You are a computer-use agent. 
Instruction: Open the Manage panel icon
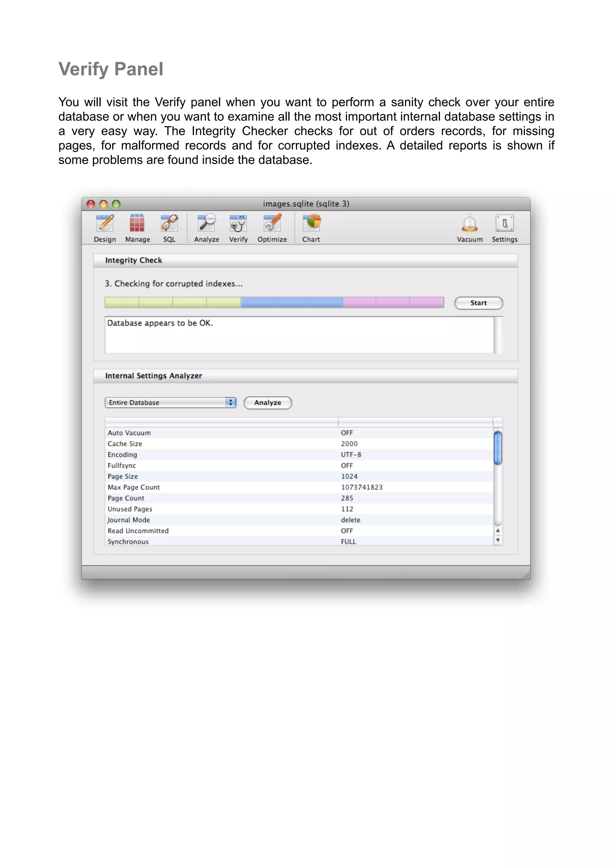(x=137, y=228)
